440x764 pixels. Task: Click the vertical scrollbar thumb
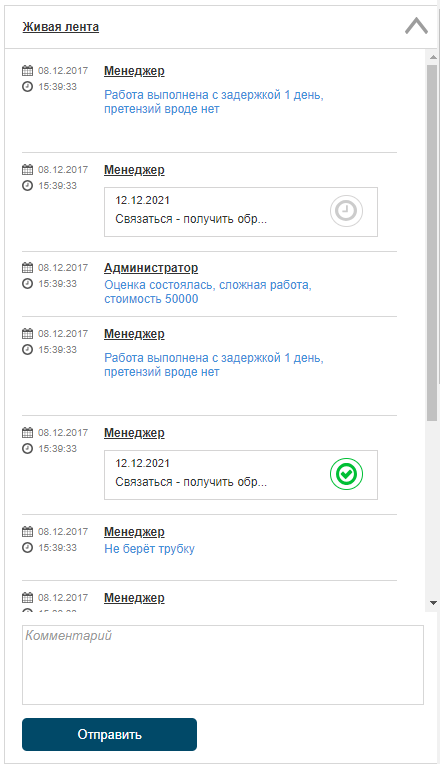[x=432, y=242]
